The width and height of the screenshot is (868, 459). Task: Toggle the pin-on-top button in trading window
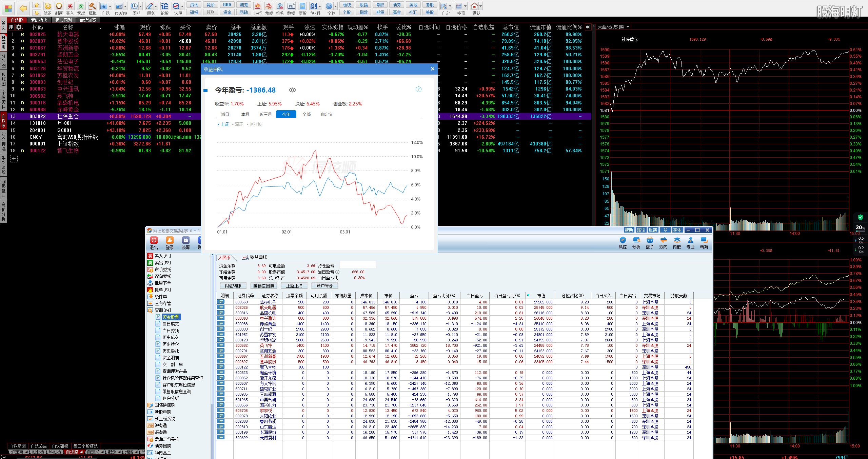tap(665, 230)
